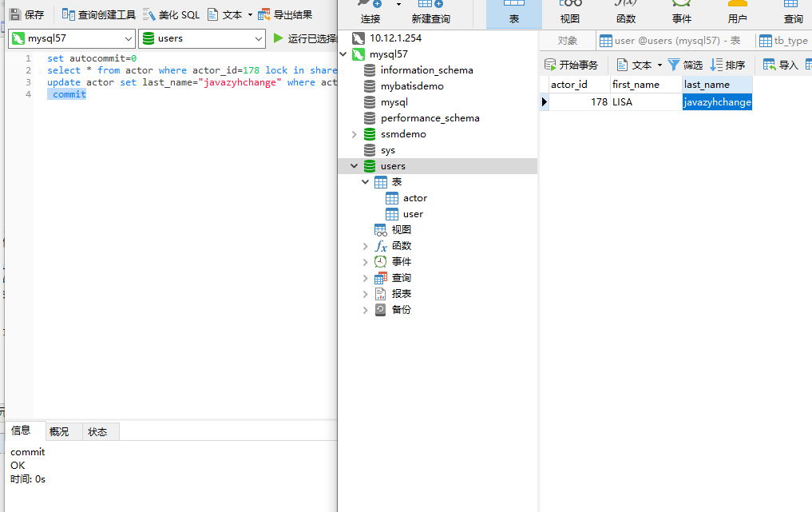
Task: Expand the ssmdemo database node
Action: tap(355, 134)
